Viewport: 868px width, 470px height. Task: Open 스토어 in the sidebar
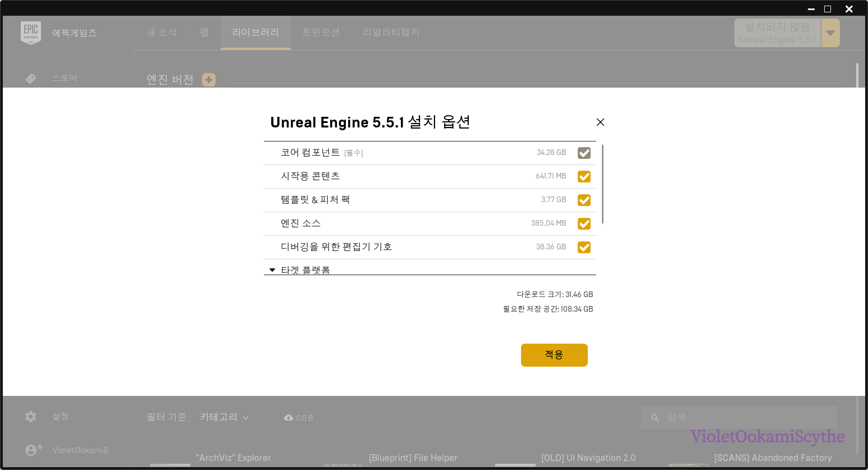coord(65,78)
